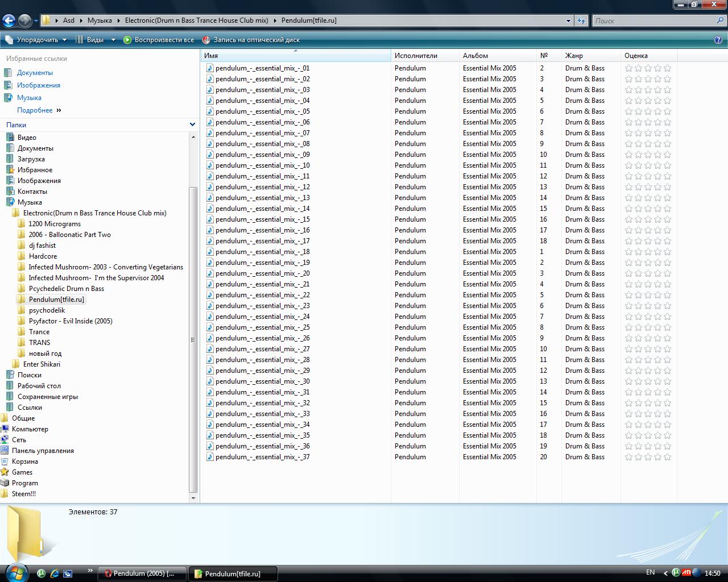
Task: Click the folder tree scrollbar down arrow
Action: 193,498
